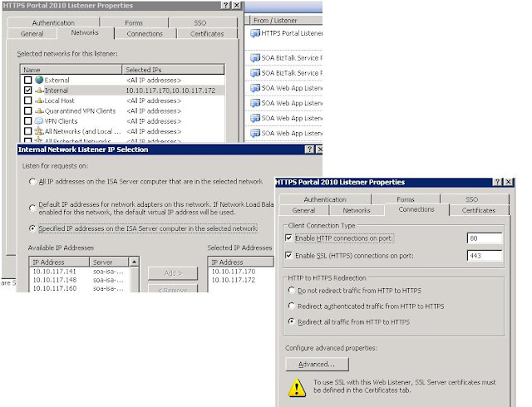The image size is (532, 407).
Task: Click the From / Listener column header
Action: point(286,20)
